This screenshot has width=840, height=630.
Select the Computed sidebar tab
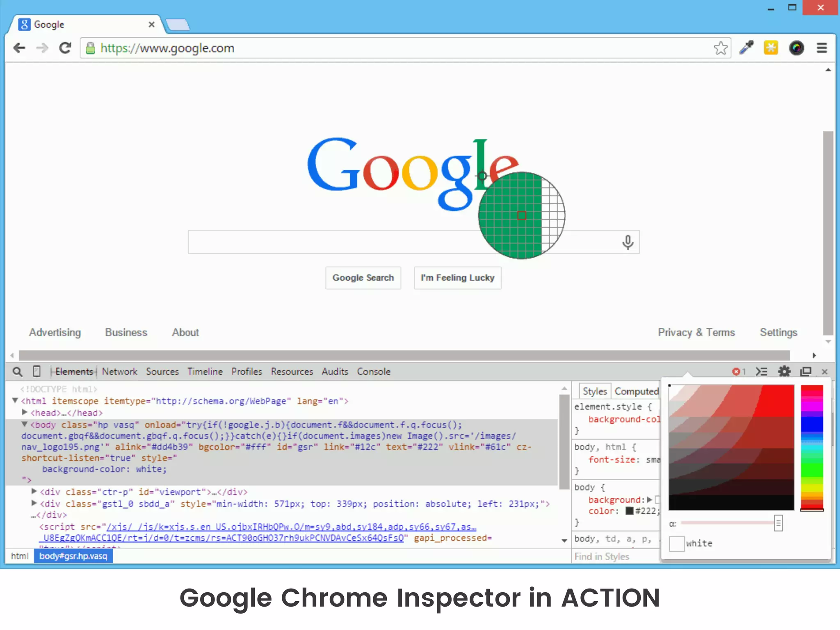click(x=637, y=391)
